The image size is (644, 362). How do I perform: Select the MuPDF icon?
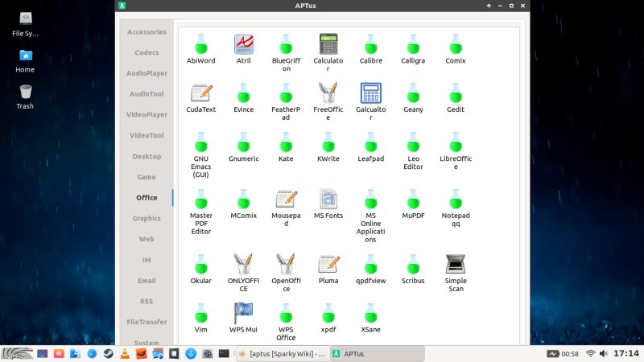[413, 199]
